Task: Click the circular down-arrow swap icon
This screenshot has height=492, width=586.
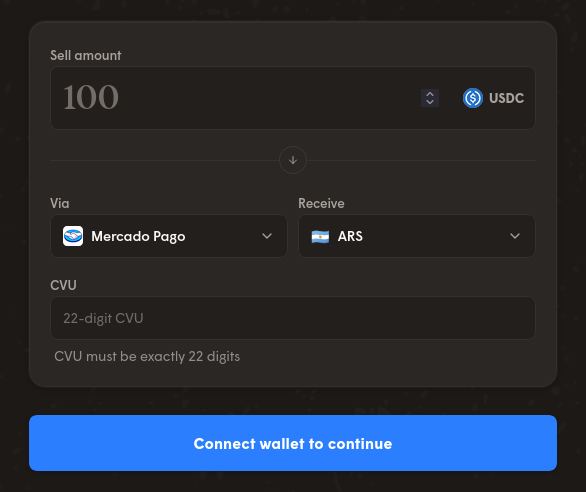Action: [293, 160]
